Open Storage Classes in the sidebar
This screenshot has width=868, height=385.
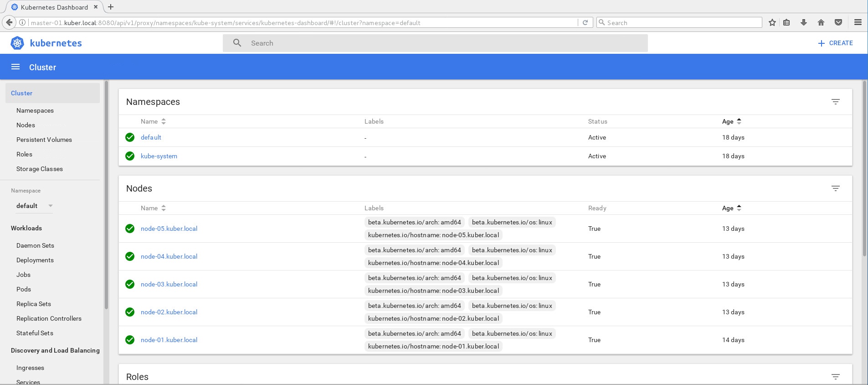pyautogui.click(x=40, y=169)
